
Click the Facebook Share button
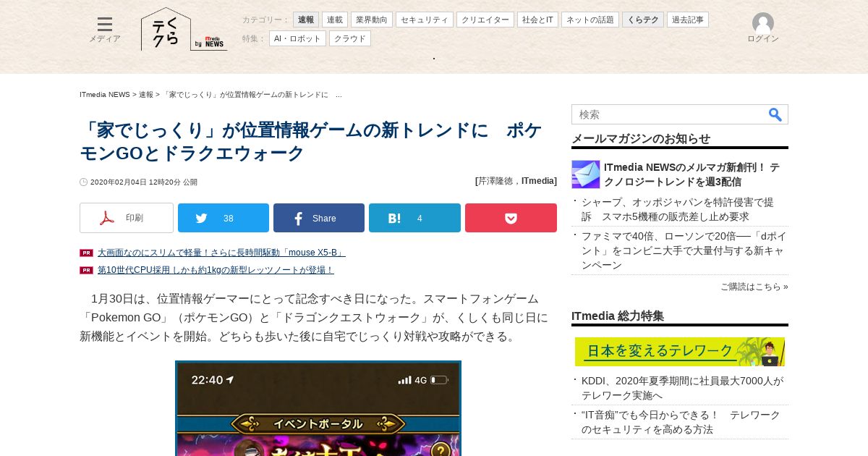pyautogui.click(x=319, y=218)
